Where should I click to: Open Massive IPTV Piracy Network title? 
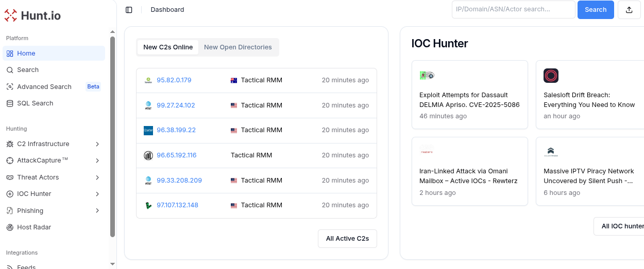click(x=589, y=176)
